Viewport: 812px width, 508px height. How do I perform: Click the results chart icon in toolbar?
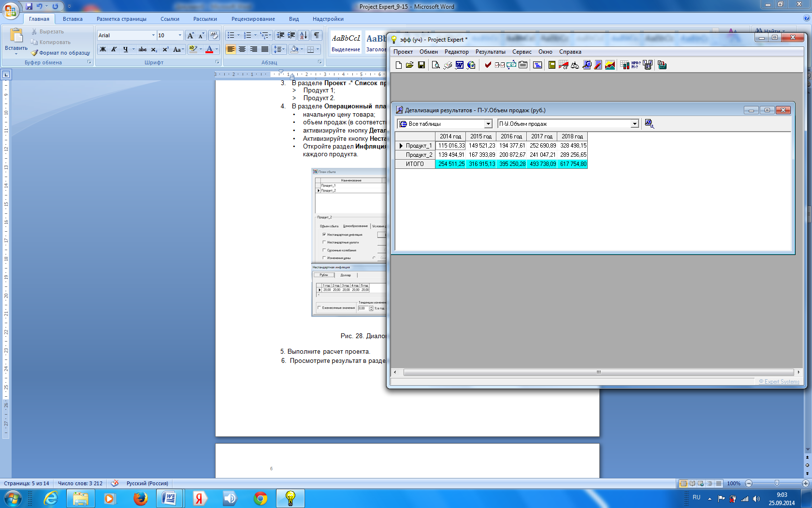(x=610, y=65)
